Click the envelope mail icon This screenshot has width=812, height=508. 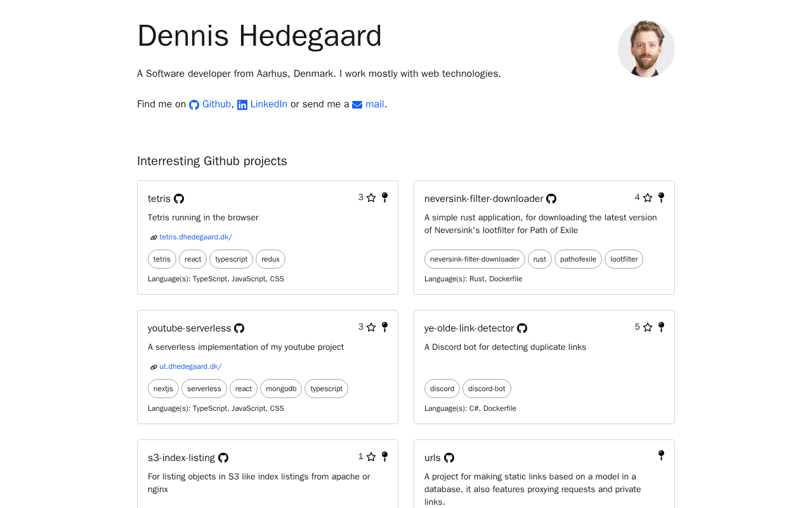pos(357,105)
